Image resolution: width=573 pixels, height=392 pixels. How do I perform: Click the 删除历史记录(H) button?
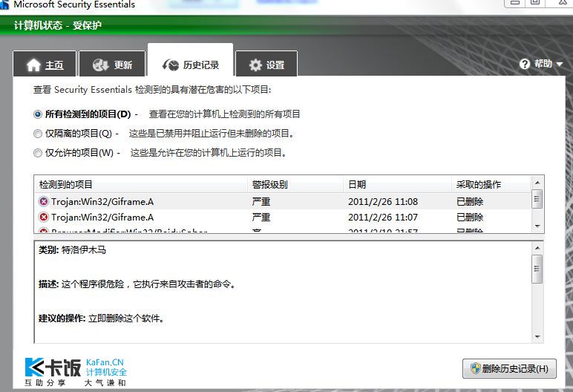point(509,368)
